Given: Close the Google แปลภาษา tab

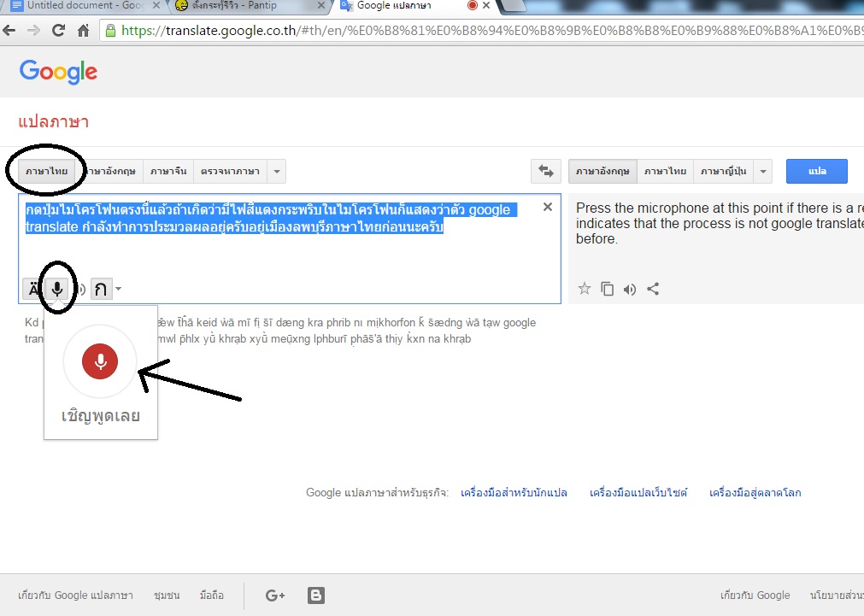Looking at the screenshot, I should pyautogui.click(x=486, y=5).
